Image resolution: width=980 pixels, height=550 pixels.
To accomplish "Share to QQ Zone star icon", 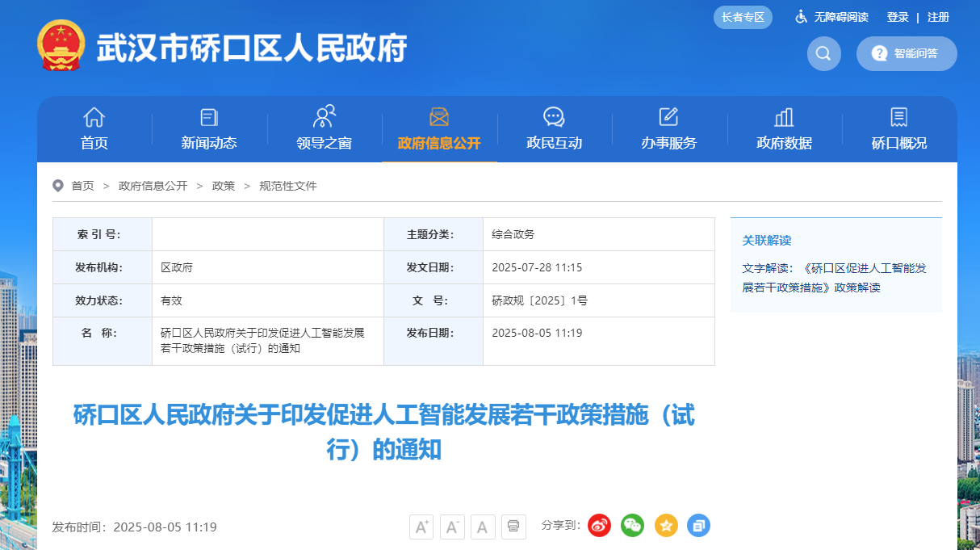I will point(666,526).
